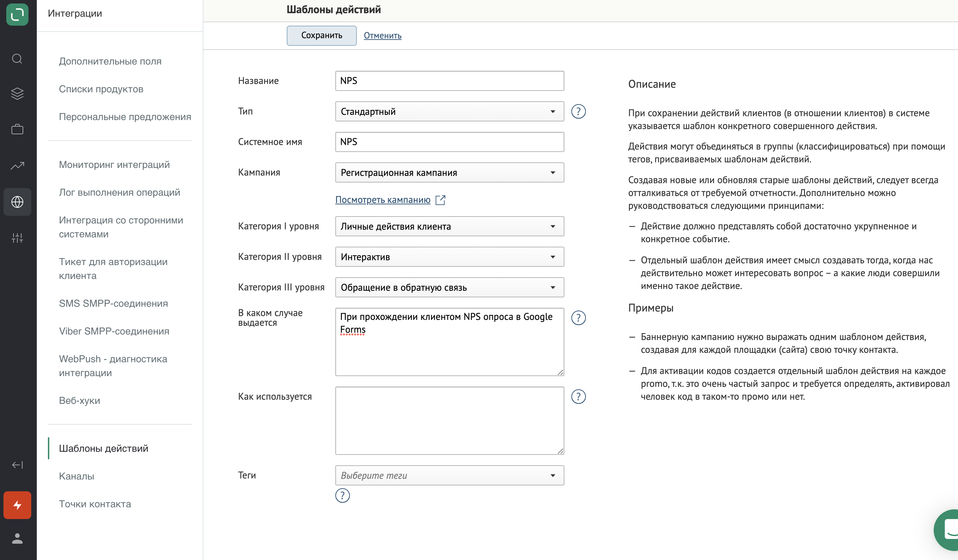This screenshot has width=958, height=560.
Task: Open Точки контакта menu item
Action: click(95, 504)
